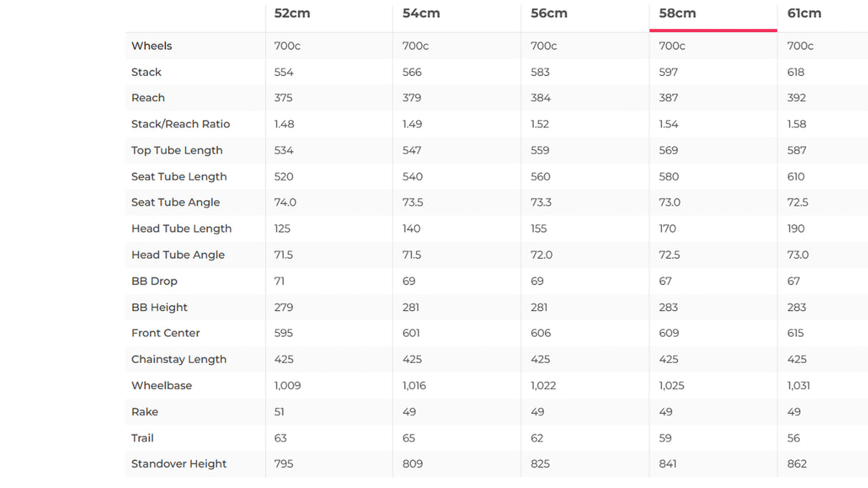
Task: Click the highlighted 58cm size header
Action: click(677, 14)
